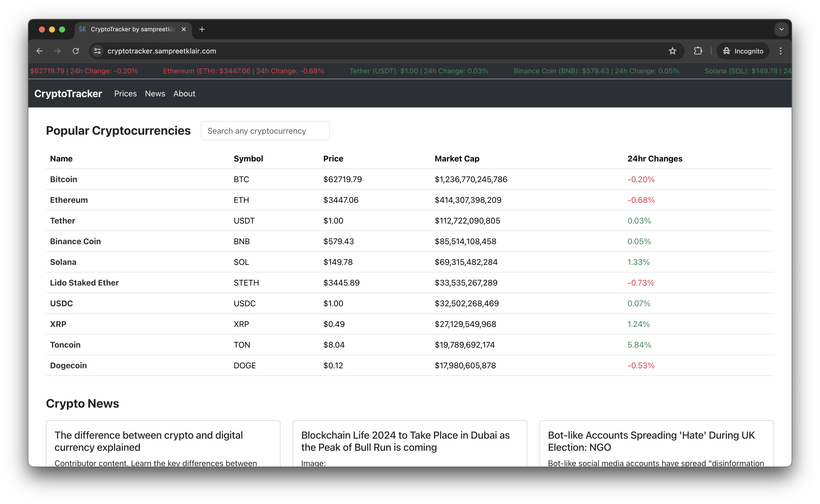This screenshot has width=820, height=504.
Task: Click the CryptoTracker brand logo
Action: [x=68, y=94]
